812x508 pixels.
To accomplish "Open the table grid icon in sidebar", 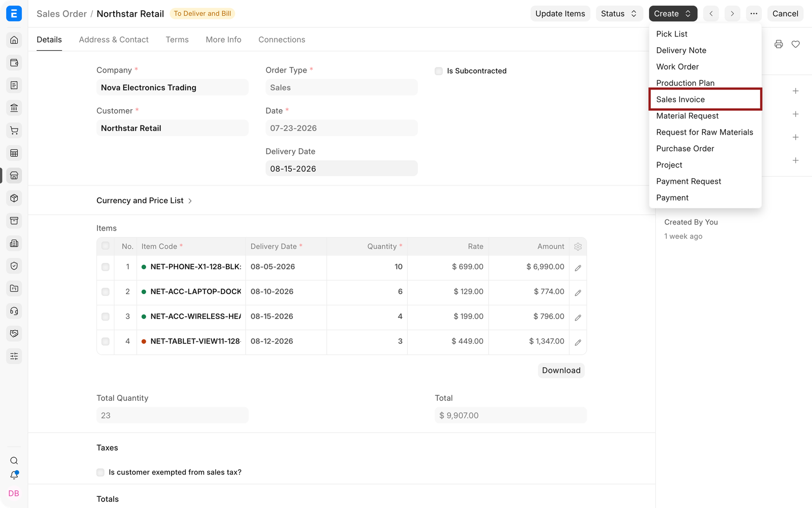I will pos(14,153).
